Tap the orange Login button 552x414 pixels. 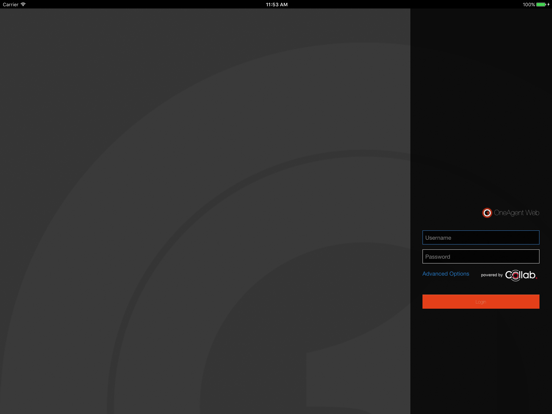(481, 302)
